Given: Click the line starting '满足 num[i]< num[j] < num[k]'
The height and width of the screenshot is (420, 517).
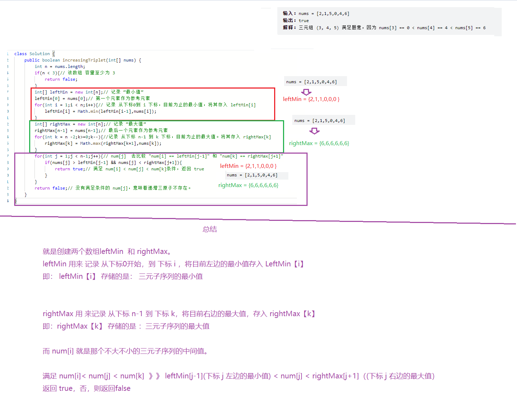Looking at the screenshot, I should pos(239,376).
